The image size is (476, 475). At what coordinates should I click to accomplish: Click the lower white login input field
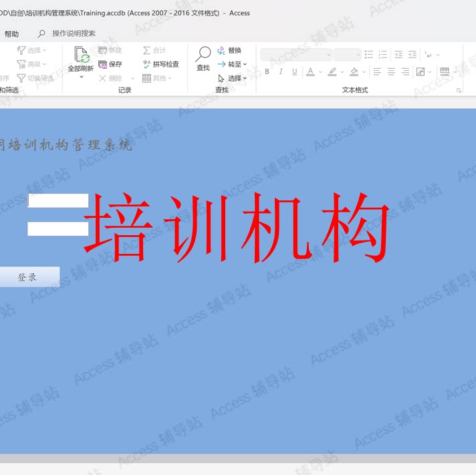(58, 228)
